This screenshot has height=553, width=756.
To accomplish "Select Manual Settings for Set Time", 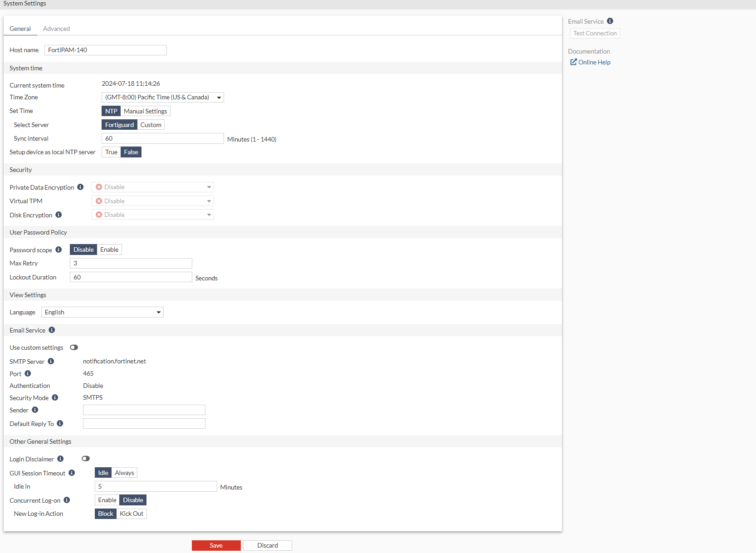I will coord(145,111).
